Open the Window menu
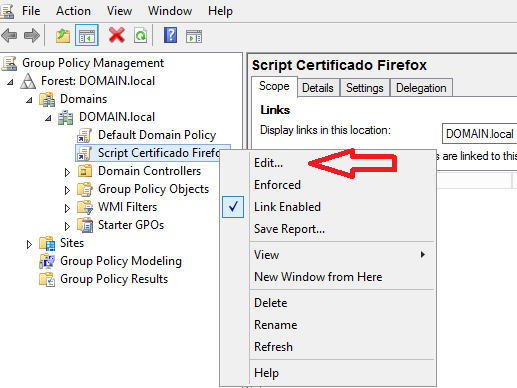The height and width of the screenshot is (388, 517). 170,11
